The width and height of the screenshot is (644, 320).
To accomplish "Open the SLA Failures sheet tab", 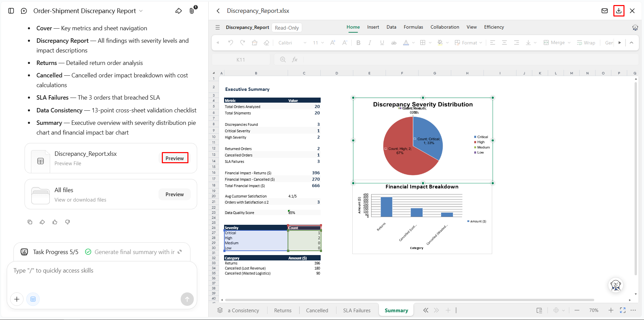I will [x=357, y=310].
